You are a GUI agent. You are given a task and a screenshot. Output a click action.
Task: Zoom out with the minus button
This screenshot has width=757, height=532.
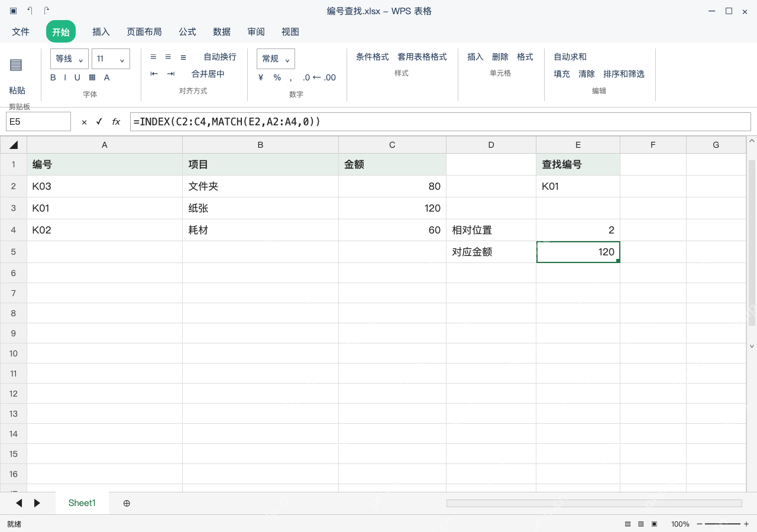pyautogui.click(x=700, y=524)
